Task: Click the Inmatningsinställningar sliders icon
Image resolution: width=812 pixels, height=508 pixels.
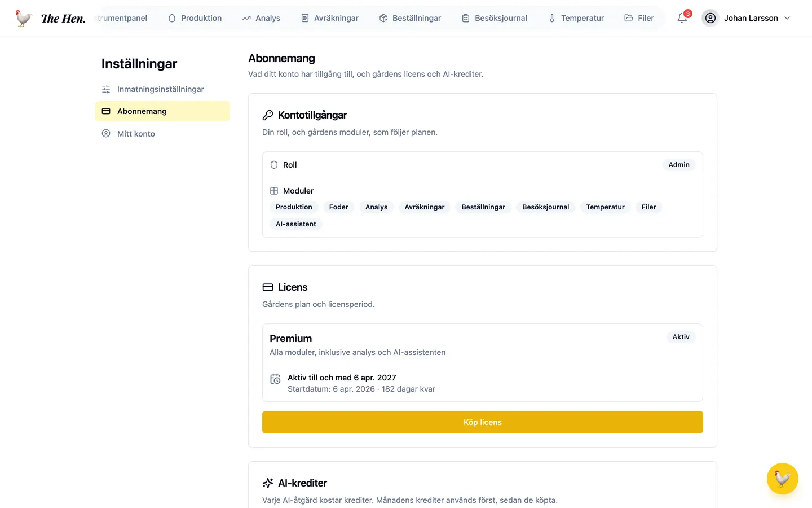Action: tap(106, 89)
